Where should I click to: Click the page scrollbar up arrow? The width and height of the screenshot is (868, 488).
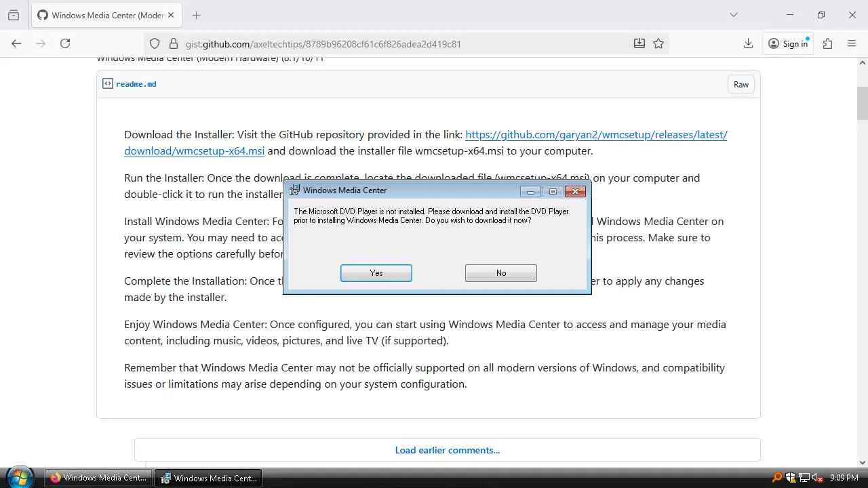point(863,63)
